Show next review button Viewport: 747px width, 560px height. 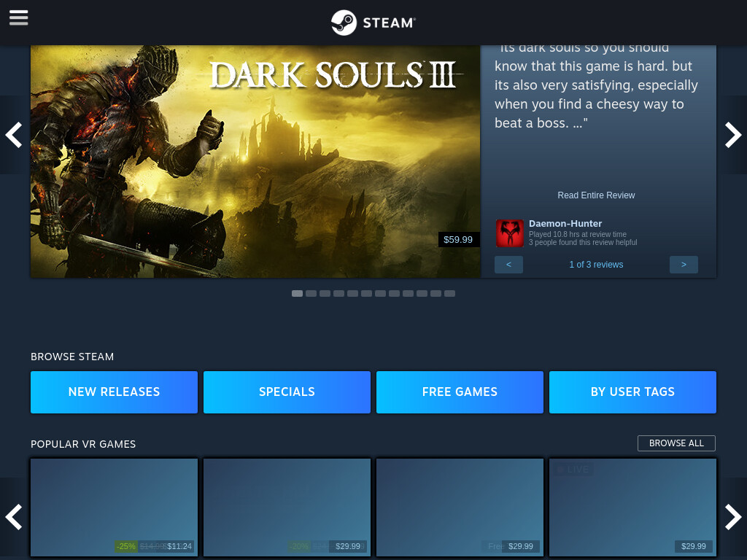tap(684, 264)
